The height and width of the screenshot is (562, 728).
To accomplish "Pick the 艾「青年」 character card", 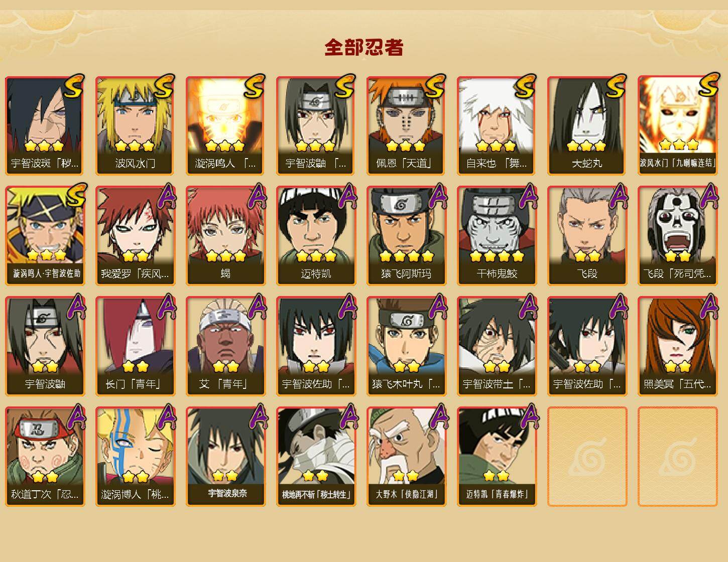I will (x=225, y=346).
